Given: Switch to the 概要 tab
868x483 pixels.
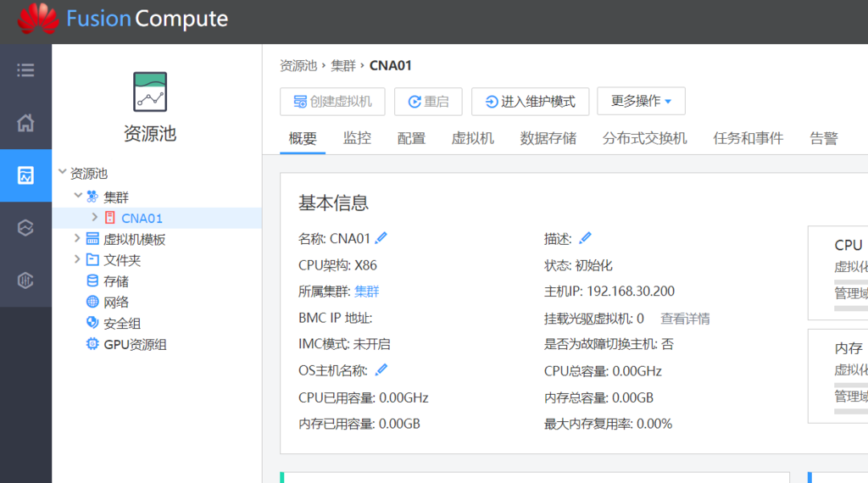Looking at the screenshot, I should pyautogui.click(x=303, y=138).
